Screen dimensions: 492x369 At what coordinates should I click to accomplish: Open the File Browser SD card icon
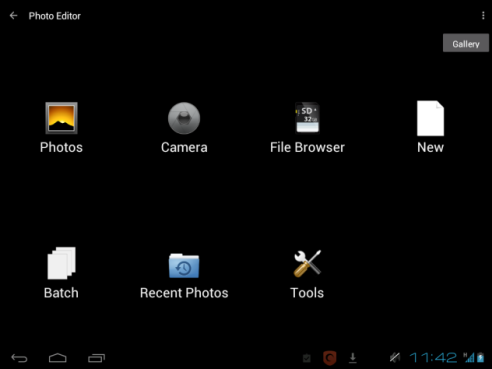(307, 118)
